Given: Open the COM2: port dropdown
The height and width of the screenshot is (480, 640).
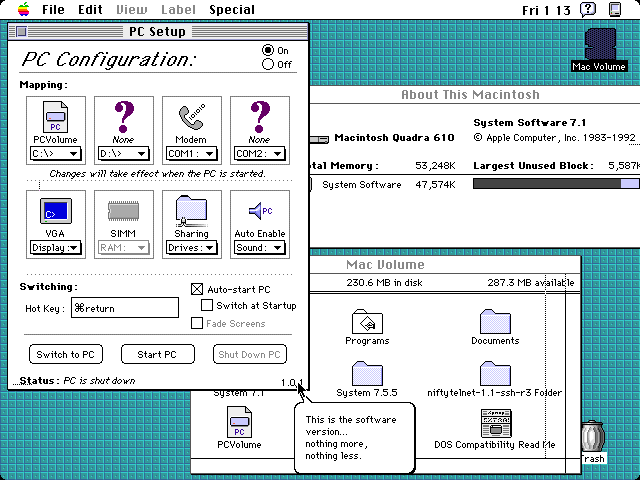Looking at the screenshot, I should tap(259, 154).
